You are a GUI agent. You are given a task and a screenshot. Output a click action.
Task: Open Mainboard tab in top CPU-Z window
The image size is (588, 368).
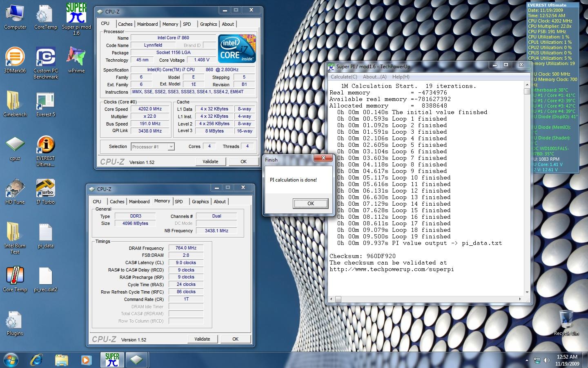click(x=147, y=24)
